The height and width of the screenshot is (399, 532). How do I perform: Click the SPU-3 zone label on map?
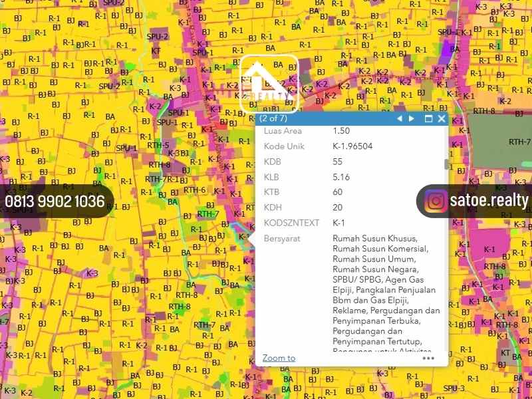[454, 388]
